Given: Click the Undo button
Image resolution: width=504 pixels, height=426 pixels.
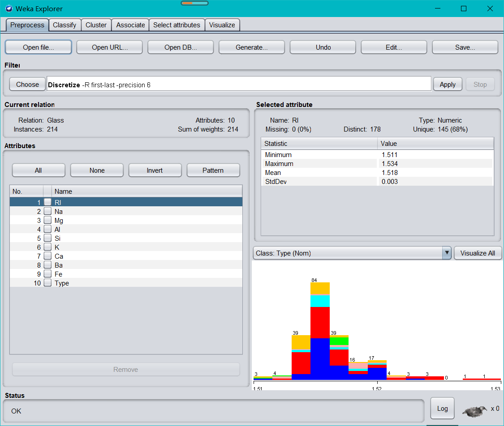Looking at the screenshot, I should point(323,47).
